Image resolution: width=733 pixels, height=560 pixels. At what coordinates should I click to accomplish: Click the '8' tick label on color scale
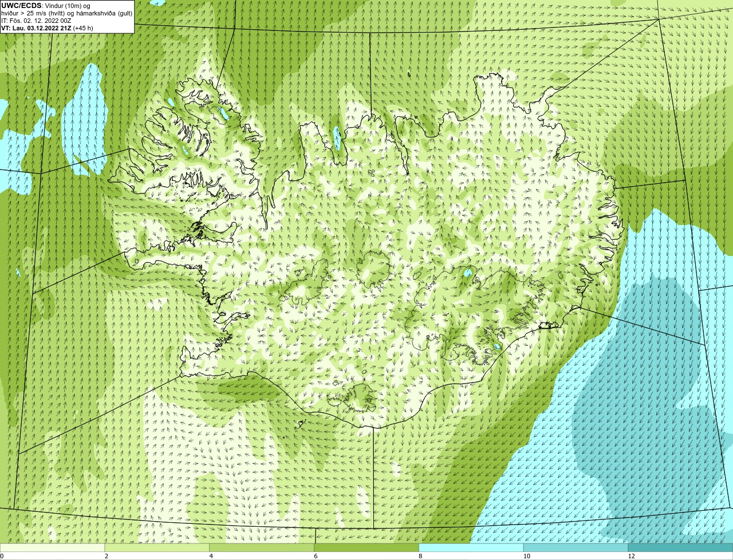coord(420,556)
